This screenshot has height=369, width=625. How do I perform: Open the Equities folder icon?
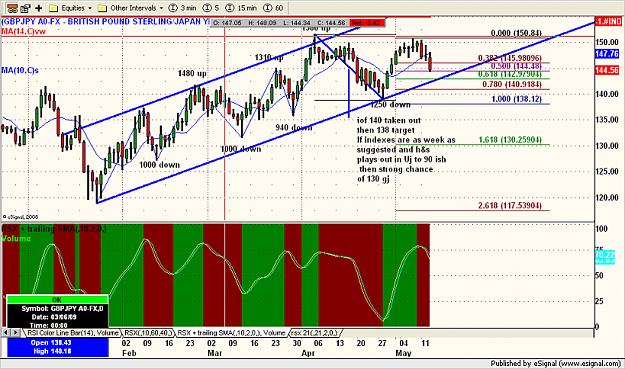pyautogui.click(x=53, y=8)
